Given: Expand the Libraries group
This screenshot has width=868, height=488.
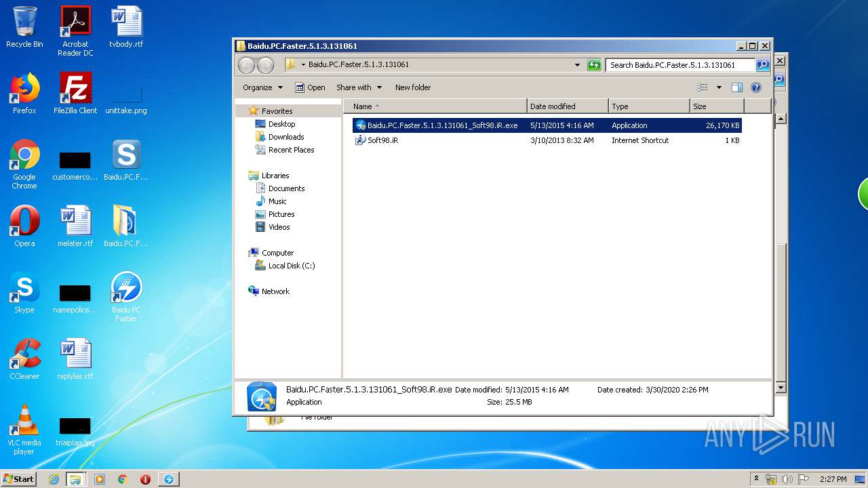Looking at the screenshot, I should [275, 176].
